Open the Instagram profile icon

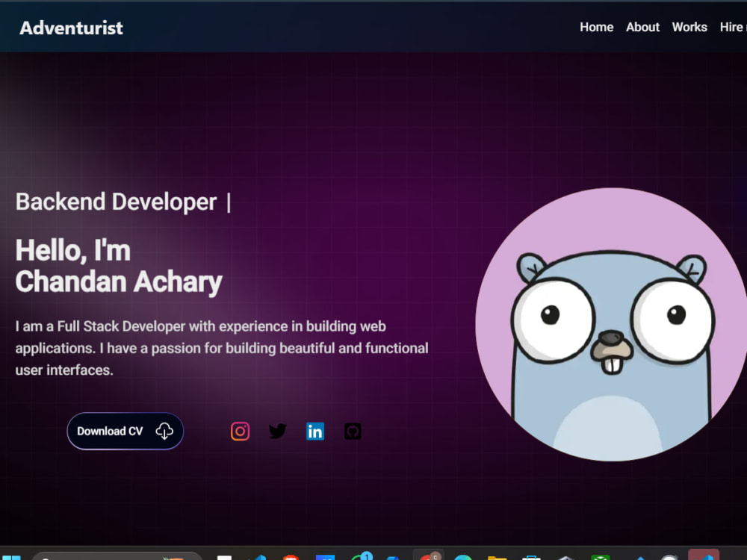click(x=240, y=432)
